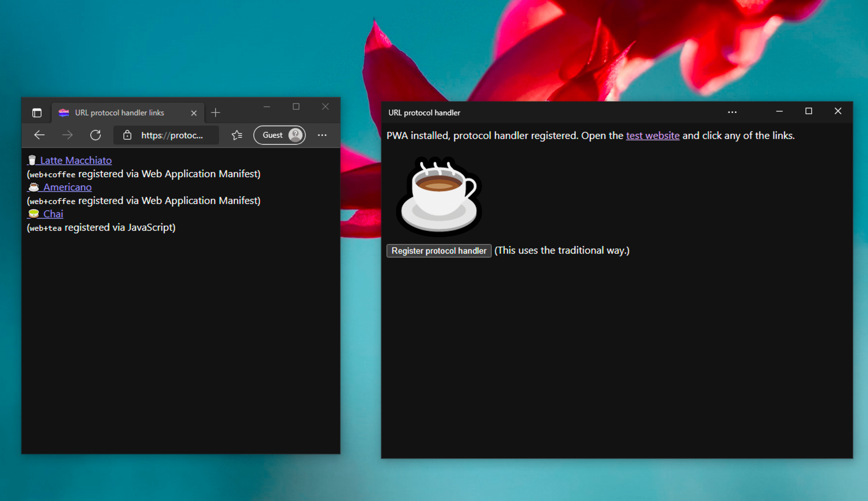Click Register protocol handler button
The width and height of the screenshot is (868, 501).
tap(439, 250)
